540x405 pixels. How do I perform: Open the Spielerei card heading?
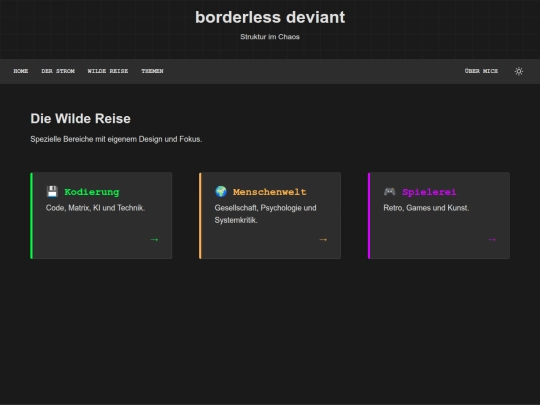pos(429,192)
